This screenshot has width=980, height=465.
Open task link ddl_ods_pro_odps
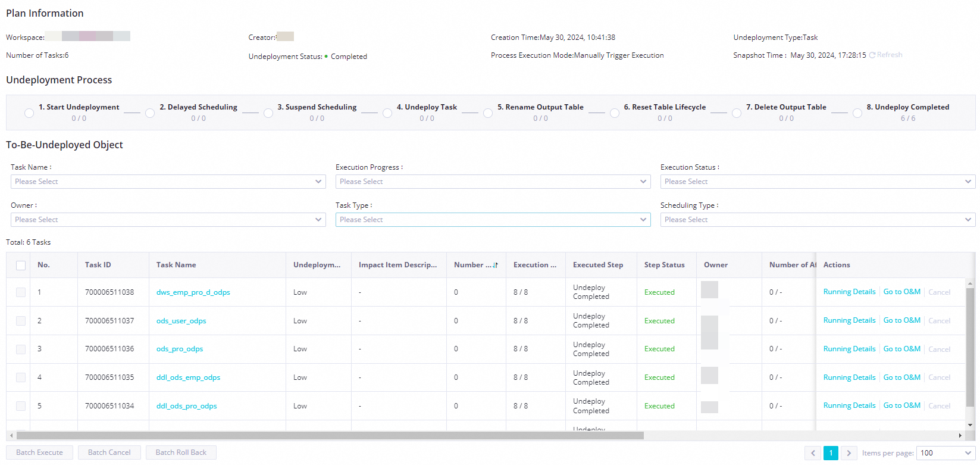[x=187, y=406]
